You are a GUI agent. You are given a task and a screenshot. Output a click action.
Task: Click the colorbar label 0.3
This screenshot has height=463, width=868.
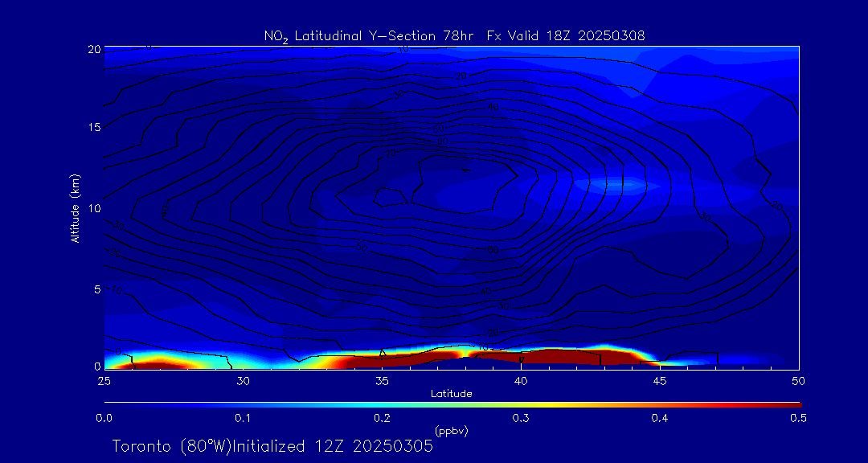tap(520, 418)
